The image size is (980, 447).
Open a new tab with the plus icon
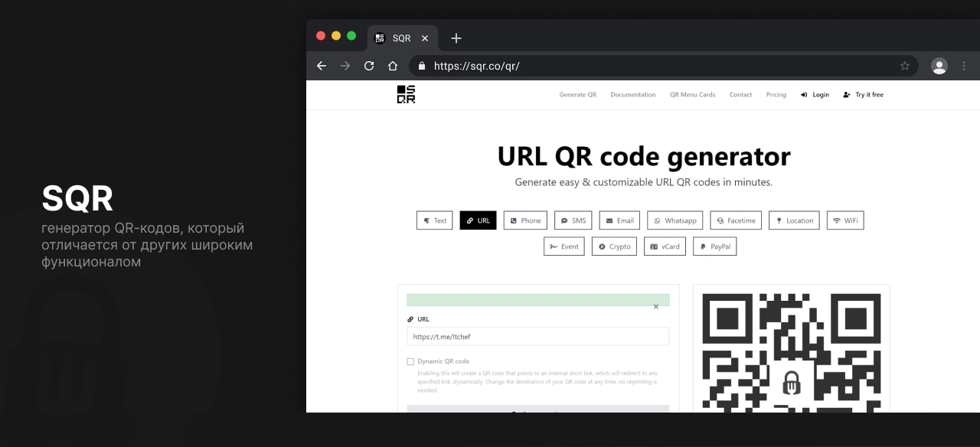coord(456,38)
